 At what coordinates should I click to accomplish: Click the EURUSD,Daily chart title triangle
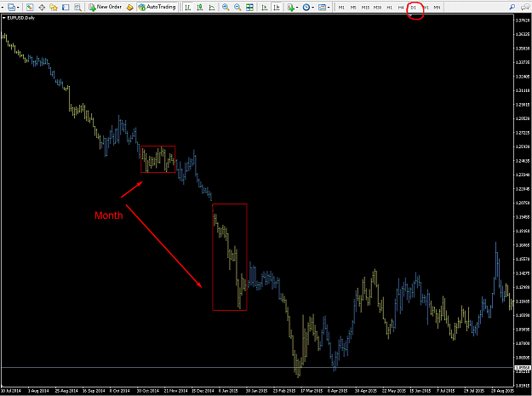[4, 18]
